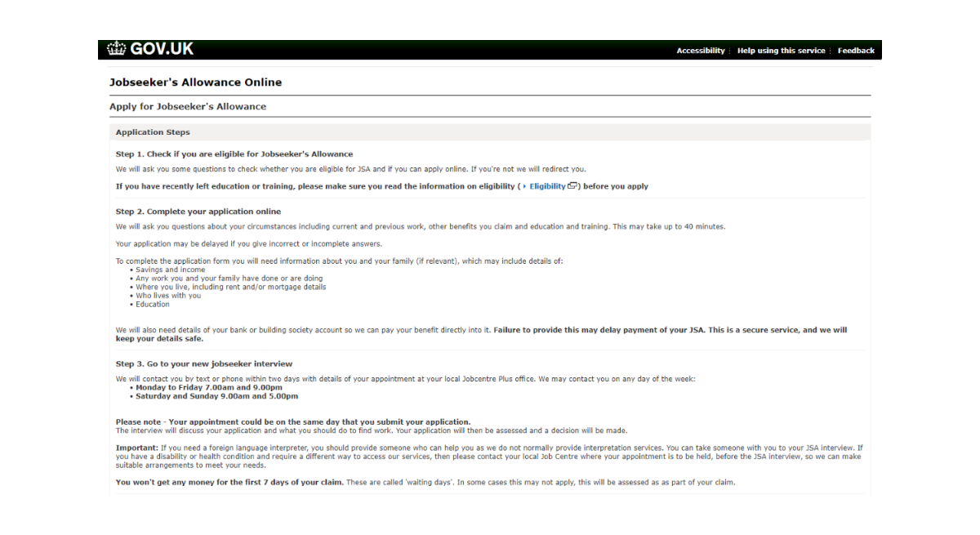The height and width of the screenshot is (535, 980).
Task: Click the small arrow before Eligibility link
Action: pos(524,186)
